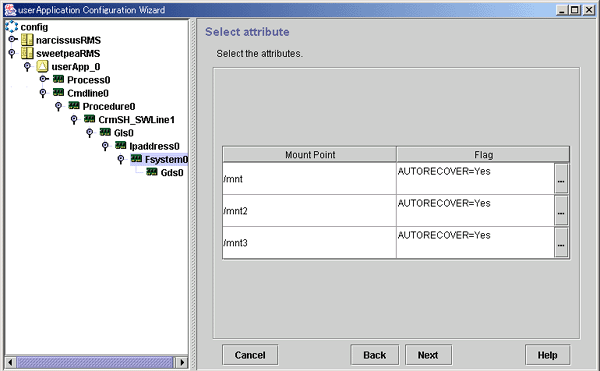
Task: Click the Ipaddress0 resource icon
Action: 121,146
